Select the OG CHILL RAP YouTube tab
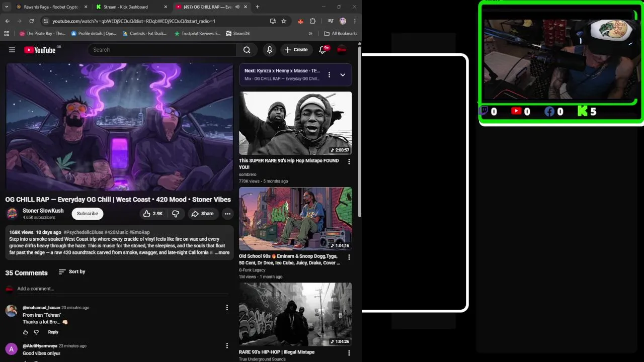This screenshot has width=644, height=362. pyautogui.click(x=207, y=7)
